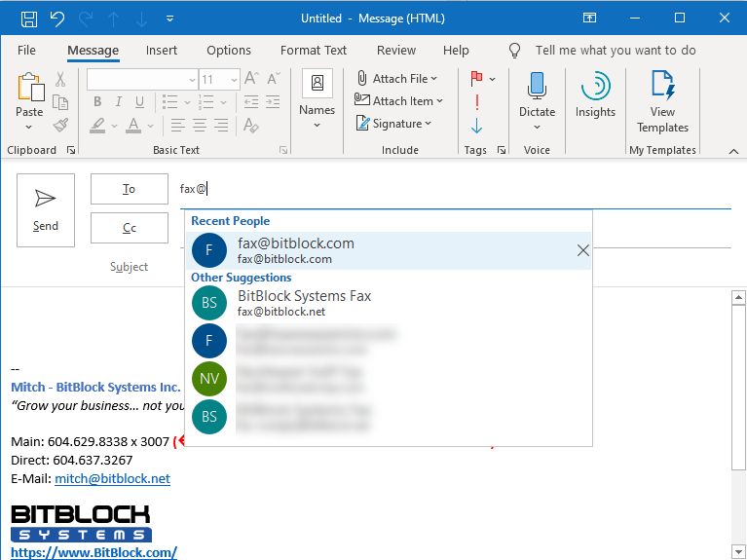Open the Names address book button
This screenshot has height=560, width=747.
[x=317, y=100]
